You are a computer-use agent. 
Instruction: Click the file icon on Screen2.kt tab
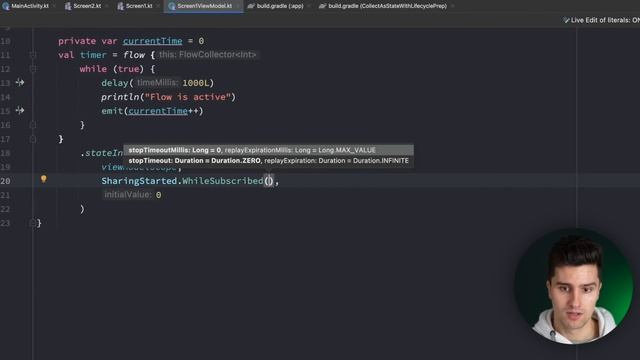tap(68, 6)
